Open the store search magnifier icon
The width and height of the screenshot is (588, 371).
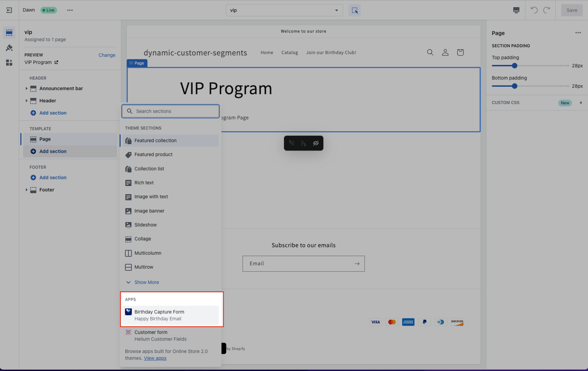[430, 52]
